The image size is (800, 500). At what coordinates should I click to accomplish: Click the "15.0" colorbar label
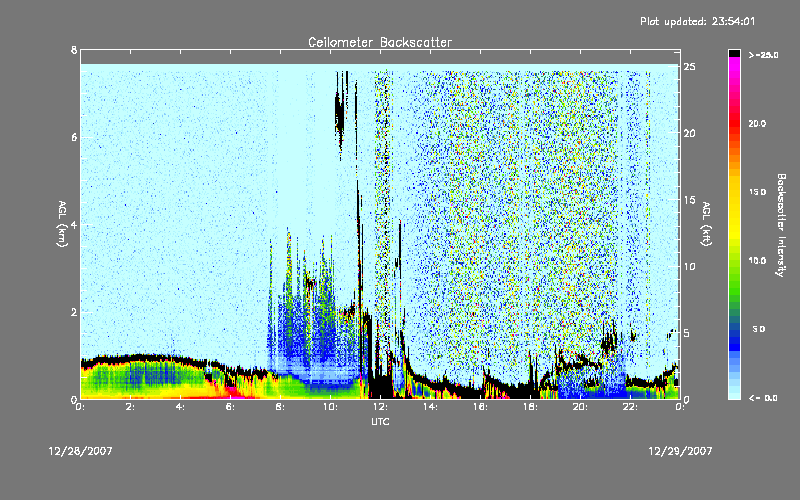757,192
